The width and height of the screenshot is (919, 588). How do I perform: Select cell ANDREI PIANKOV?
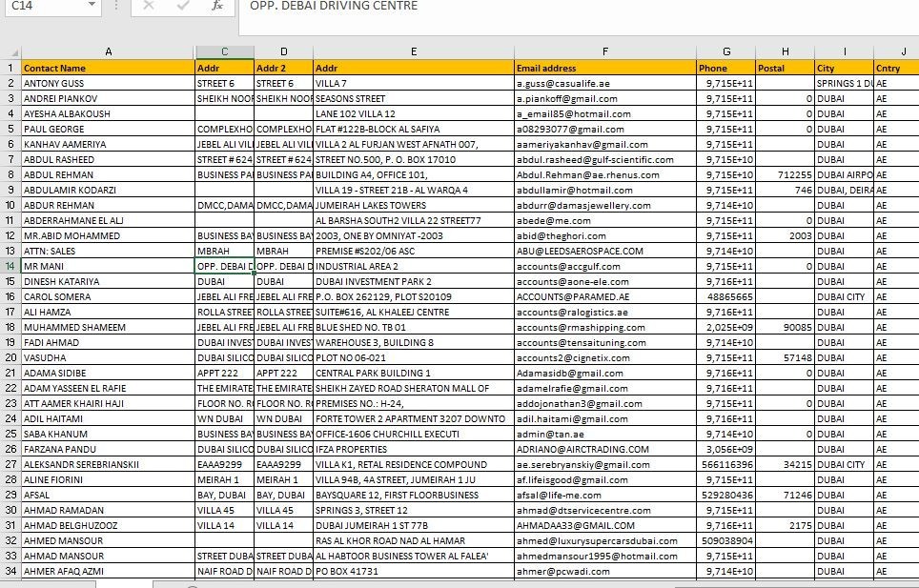(109, 98)
